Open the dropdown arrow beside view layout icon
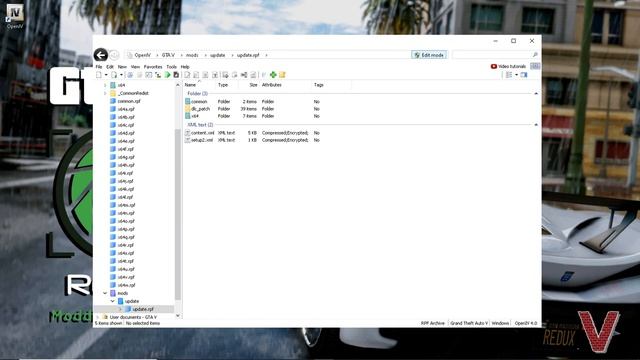 coord(516,75)
